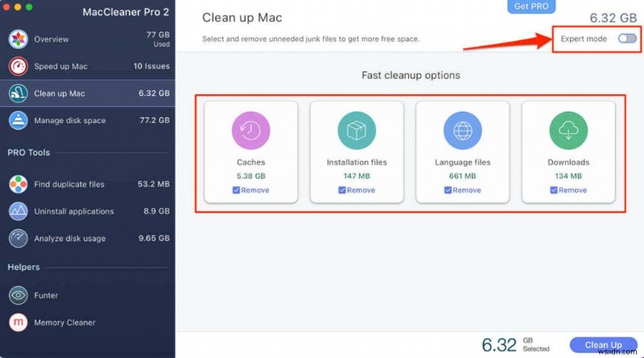Click the Manage disk space icon
644x358 pixels.
pos(19,121)
